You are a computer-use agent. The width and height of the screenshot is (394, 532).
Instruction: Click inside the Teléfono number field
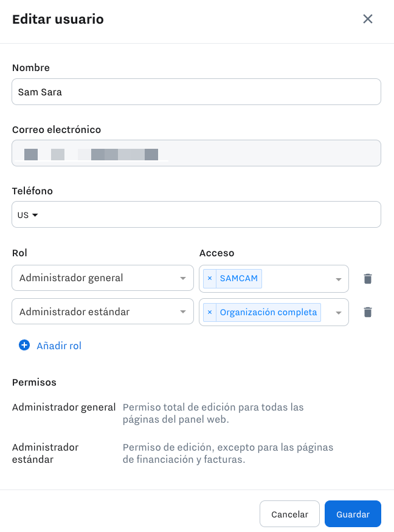210,214
